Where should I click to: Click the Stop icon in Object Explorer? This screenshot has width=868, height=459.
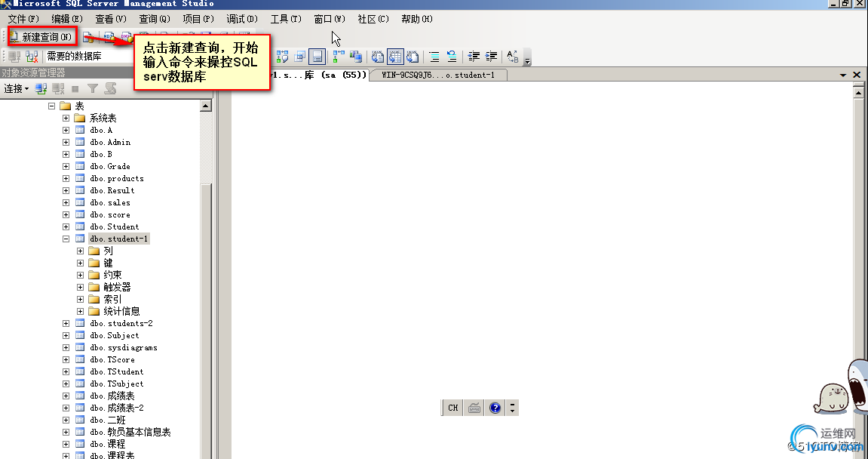(75, 88)
